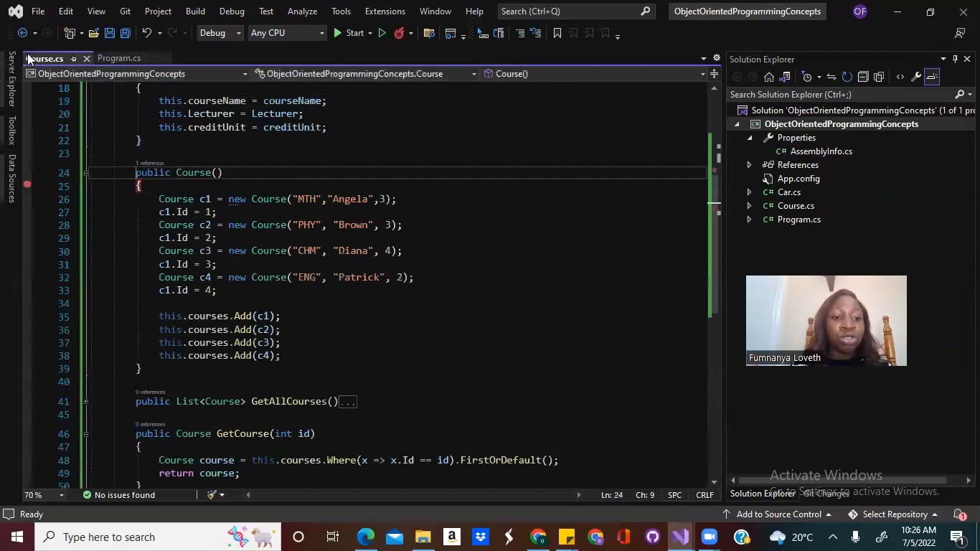The image size is (980, 551).
Task: Open the Live Share icon at top right
Action: [x=960, y=33]
